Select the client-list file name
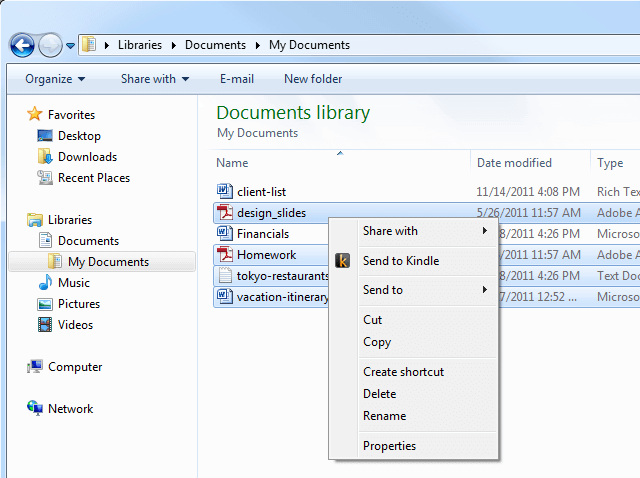The width and height of the screenshot is (640, 478). (x=262, y=192)
